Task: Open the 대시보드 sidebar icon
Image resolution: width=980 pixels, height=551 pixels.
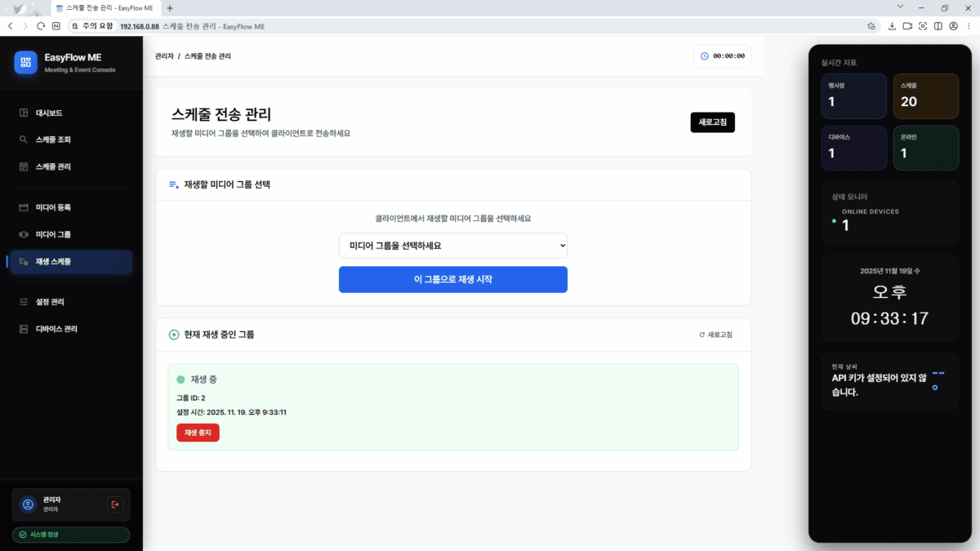Action: 25,113
